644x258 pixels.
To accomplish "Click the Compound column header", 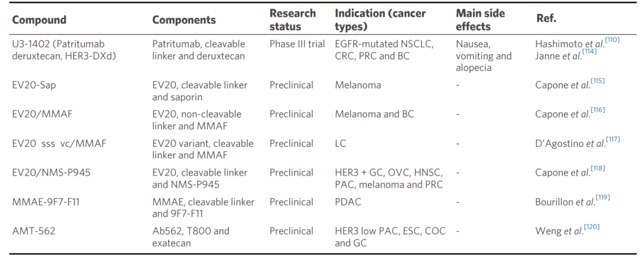I will [x=39, y=20].
